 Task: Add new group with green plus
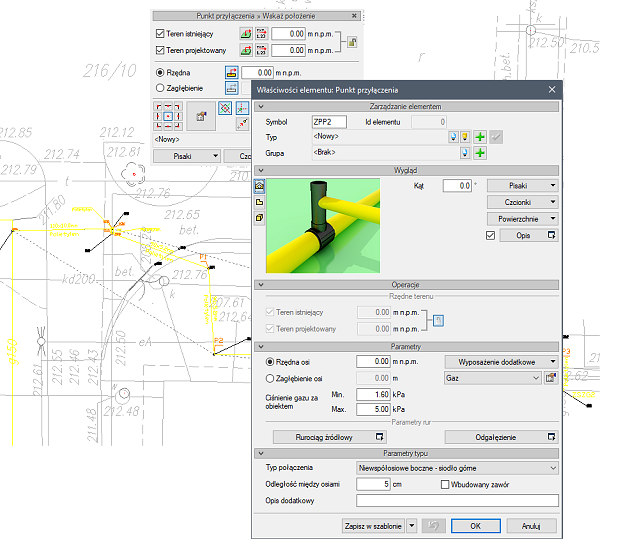(x=480, y=153)
